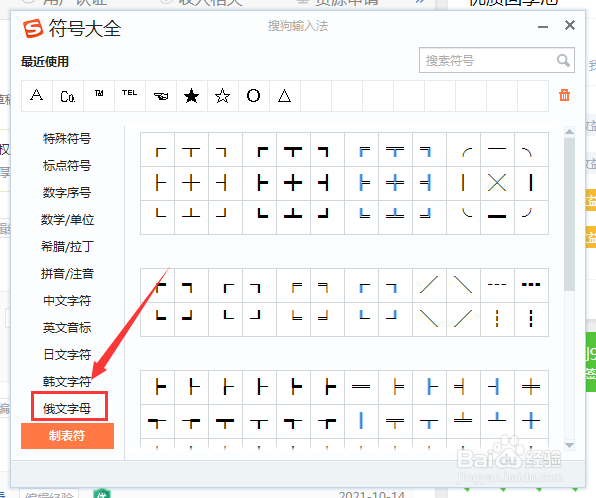Insert thick horizontal bar ━ symbol
The height and width of the screenshot is (498, 596).
pyautogui.click(x=497, y=217)
